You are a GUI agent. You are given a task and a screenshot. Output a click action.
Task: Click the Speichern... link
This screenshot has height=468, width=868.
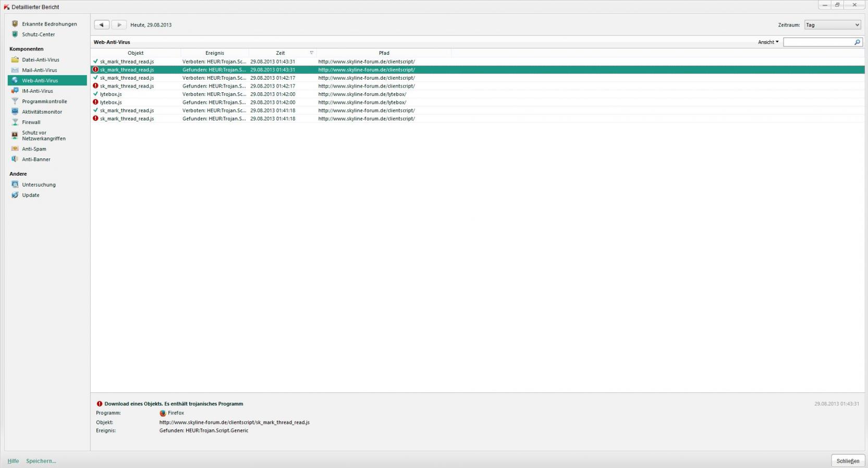point(41,461)
